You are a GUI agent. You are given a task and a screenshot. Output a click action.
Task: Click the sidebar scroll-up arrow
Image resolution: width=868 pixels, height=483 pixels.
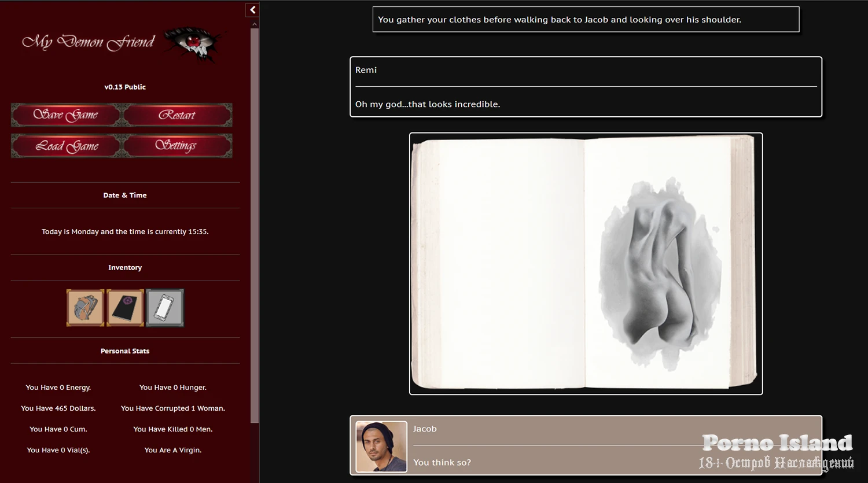coord(255,24)
